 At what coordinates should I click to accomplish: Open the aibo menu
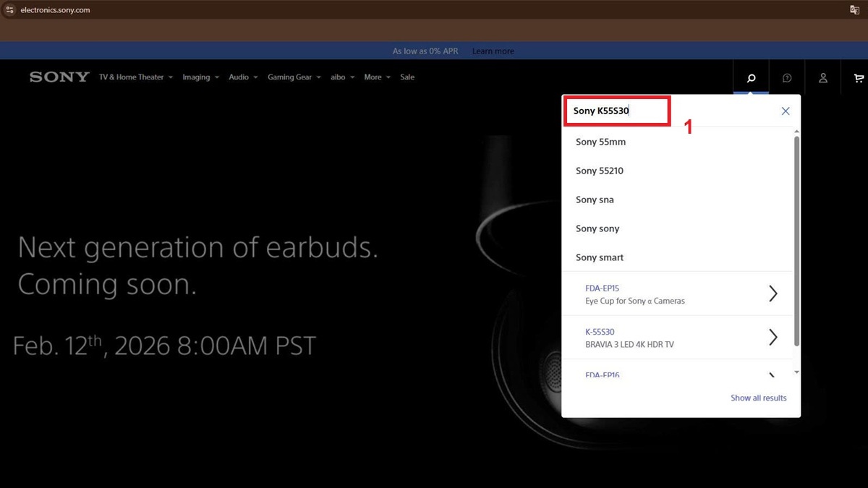pyautogui.click(x=342, y=77)
